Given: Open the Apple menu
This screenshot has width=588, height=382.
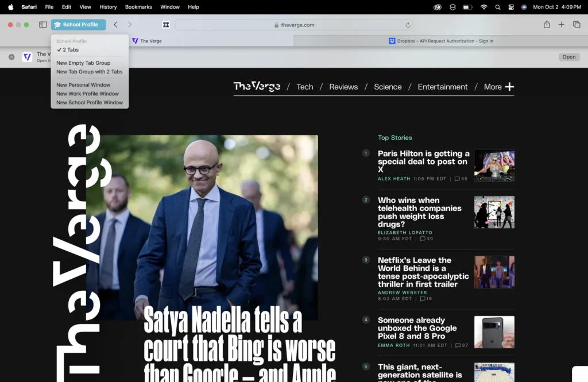Looking at the screenshot, I should pyautogui.click(x=11, y=7).
